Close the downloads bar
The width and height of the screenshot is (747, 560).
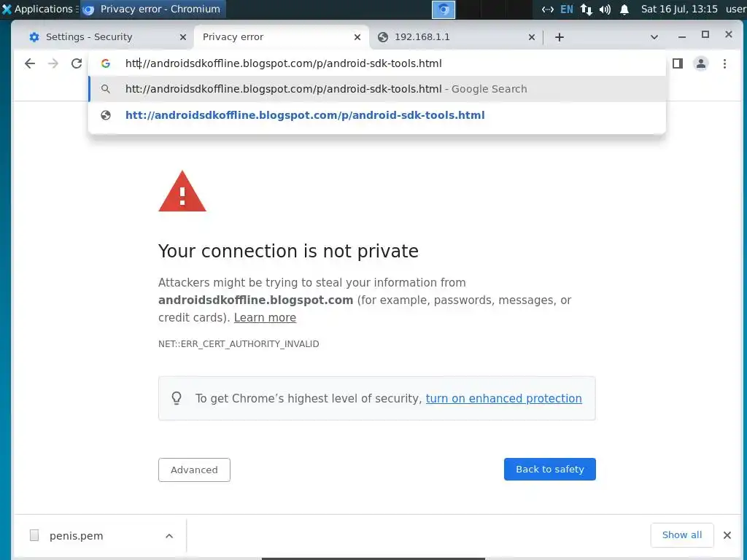[x=727, y=535]
